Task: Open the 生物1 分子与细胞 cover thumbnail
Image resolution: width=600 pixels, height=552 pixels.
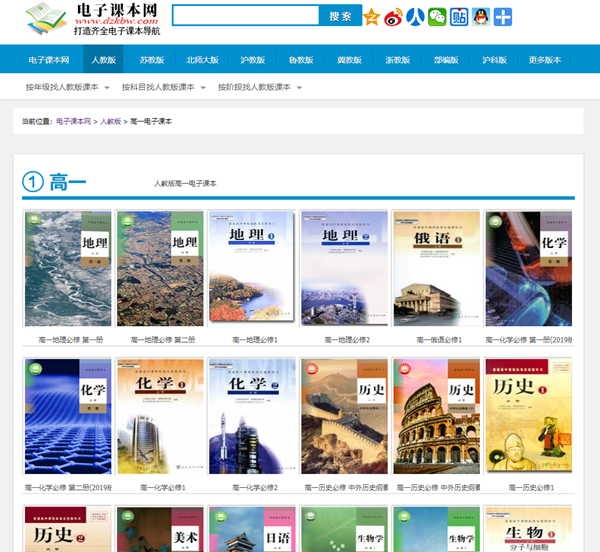Action: coord(528,529)
